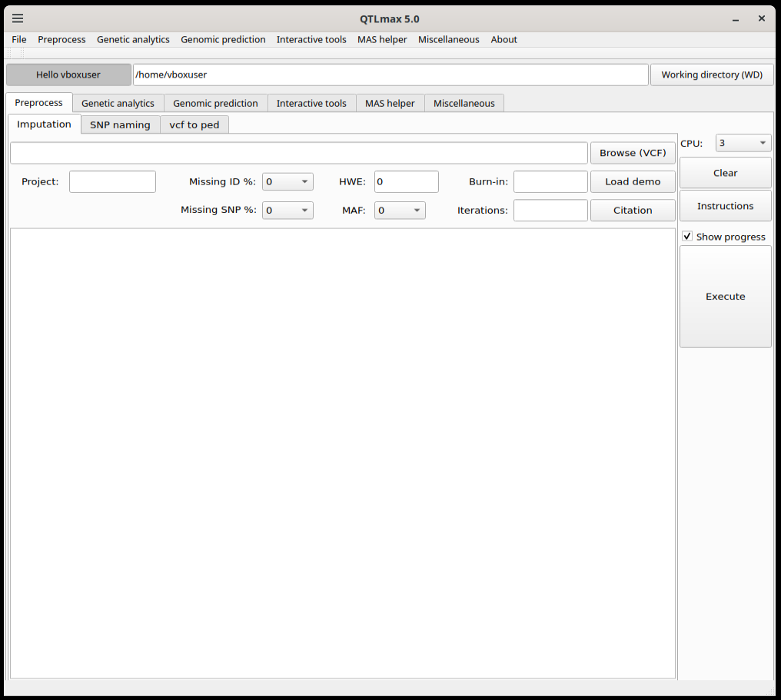Screen dimensions: 781x700
Task: Open the File menu
Action: click(x=19, y=40)
